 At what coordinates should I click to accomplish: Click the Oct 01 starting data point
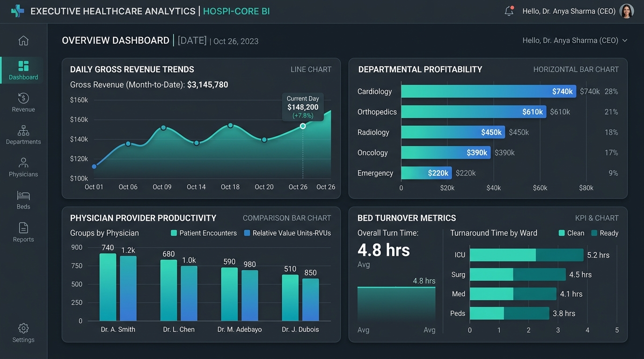coord(94,166)
